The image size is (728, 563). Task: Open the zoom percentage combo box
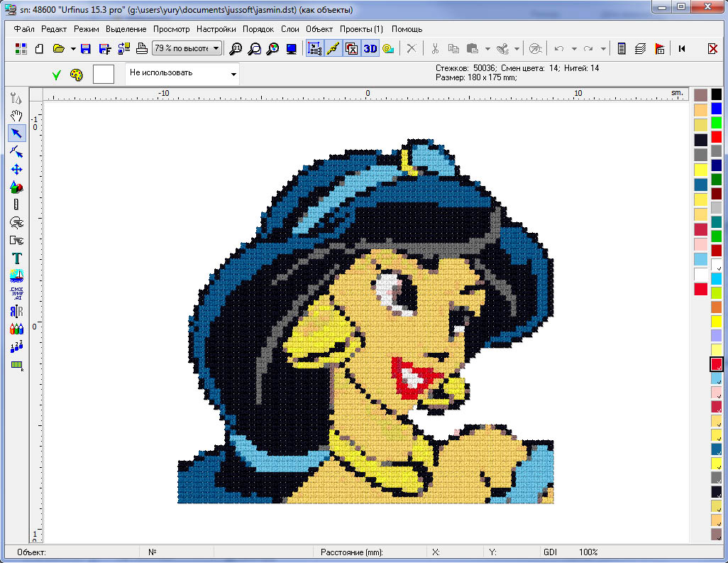pos(187,48)
